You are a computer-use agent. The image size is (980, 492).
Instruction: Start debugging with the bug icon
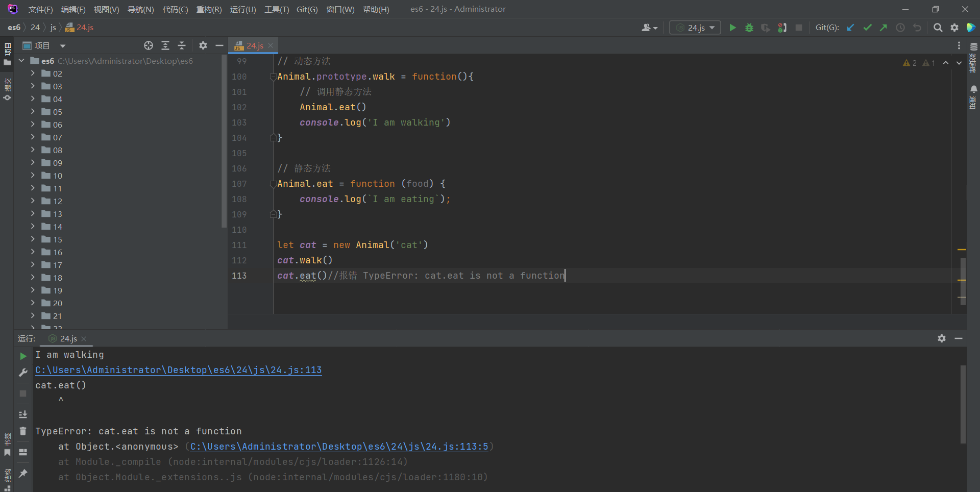coord(749,28)
